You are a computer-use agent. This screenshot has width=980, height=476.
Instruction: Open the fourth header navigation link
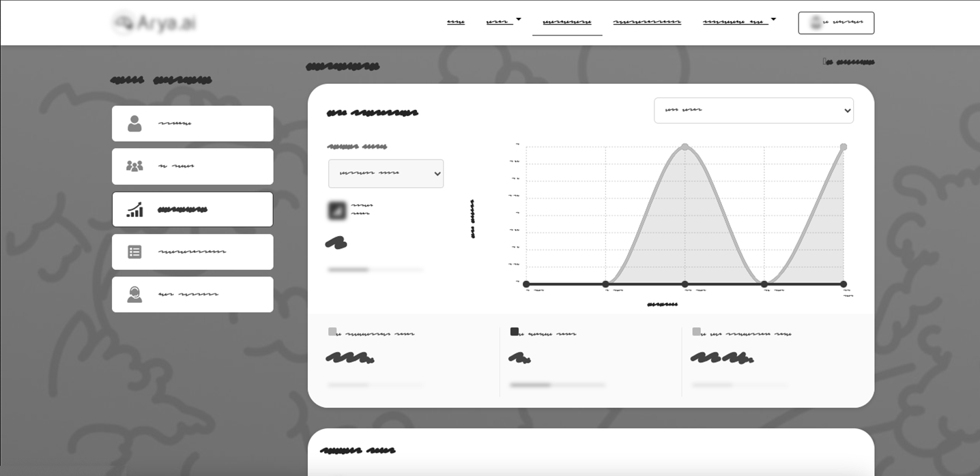point(647,22)
